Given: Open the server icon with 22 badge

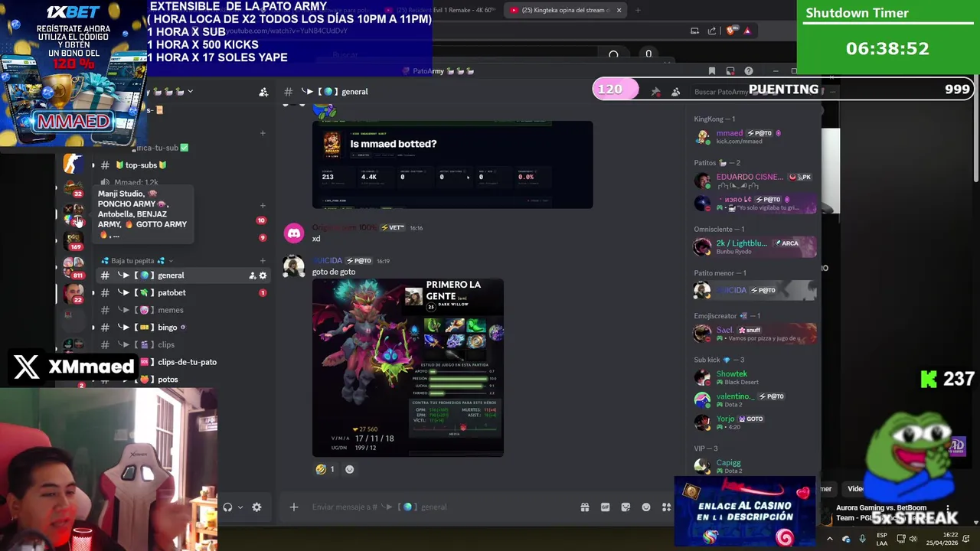Looking at the screenshot, I should coord(74,292).
